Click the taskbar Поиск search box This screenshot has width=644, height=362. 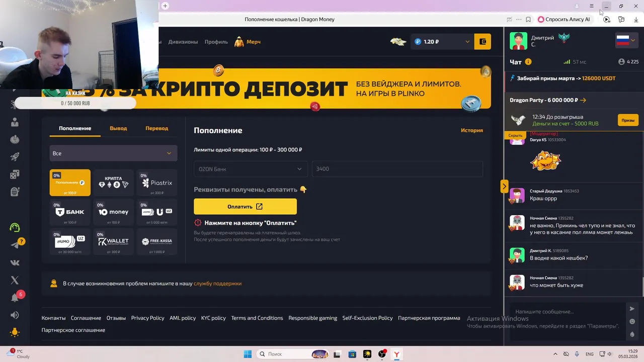coord(293,354)
